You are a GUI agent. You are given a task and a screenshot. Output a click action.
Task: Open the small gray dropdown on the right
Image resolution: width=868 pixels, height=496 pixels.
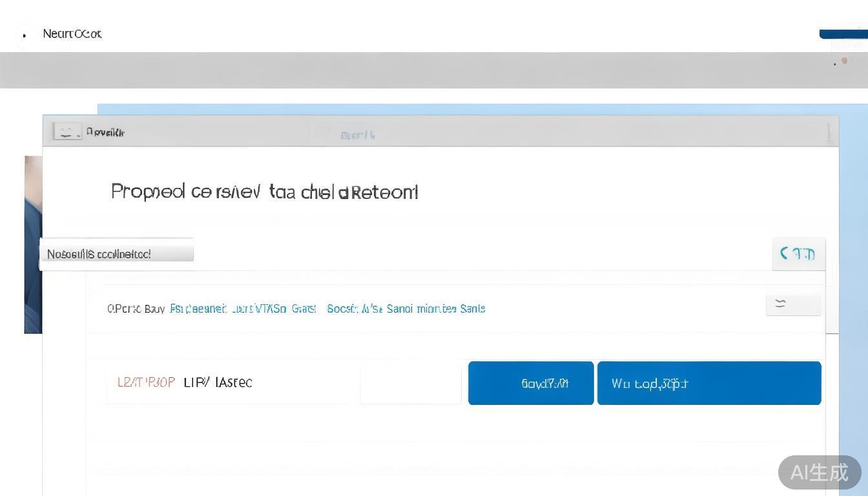793,305
